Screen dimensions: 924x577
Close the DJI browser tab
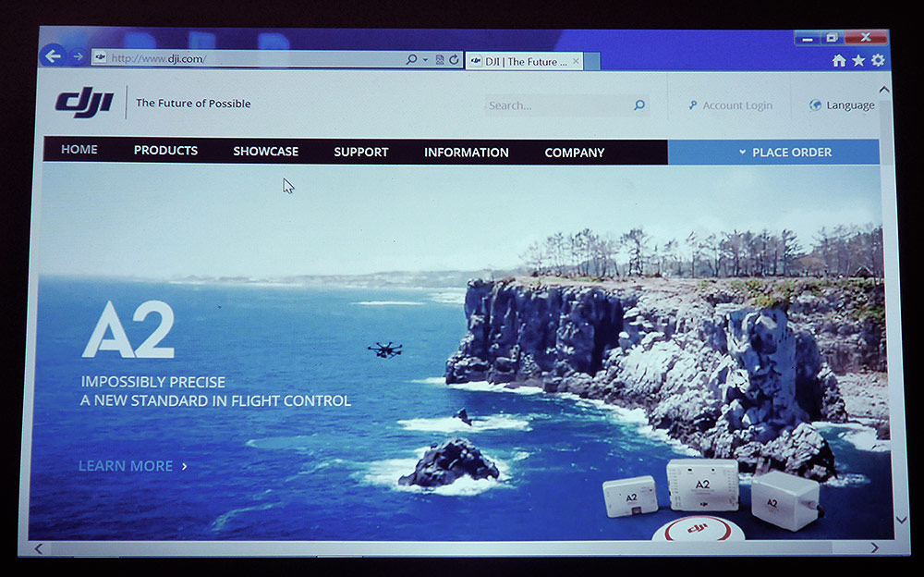576,61
